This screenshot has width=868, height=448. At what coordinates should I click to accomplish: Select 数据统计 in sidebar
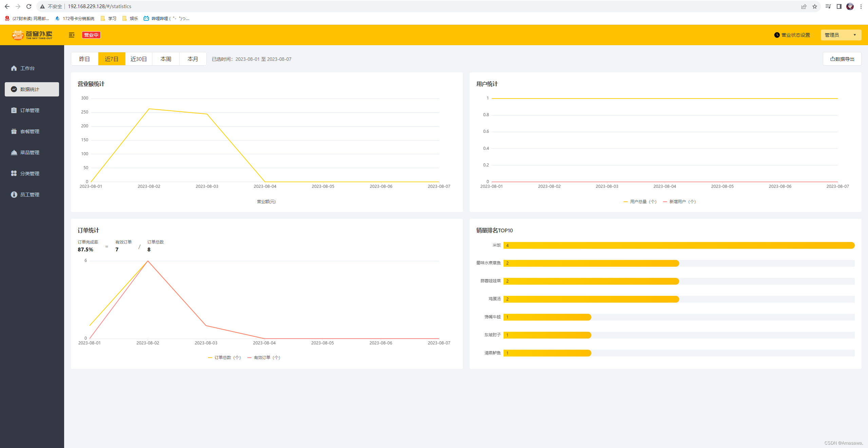tap(32, 89)
